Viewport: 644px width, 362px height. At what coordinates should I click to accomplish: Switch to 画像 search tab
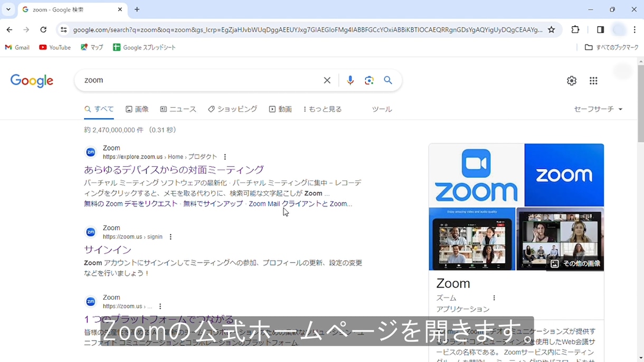click(x=137, y=109)
